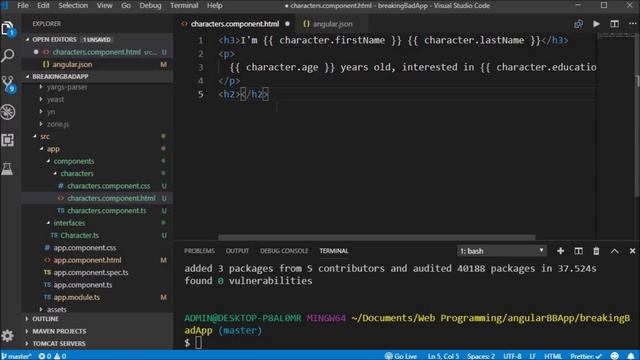The width and height of the screenshot is (640, 360).
Task: Open the Test flask view in activity bar
Action: pyautogui.click(x=8, y=168)
